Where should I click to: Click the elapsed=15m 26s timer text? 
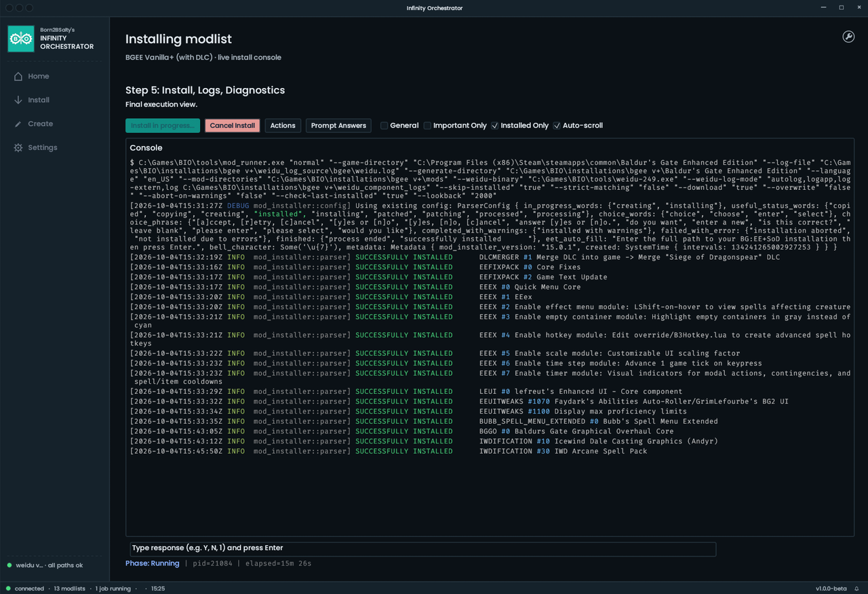click(x=279, y=563)
